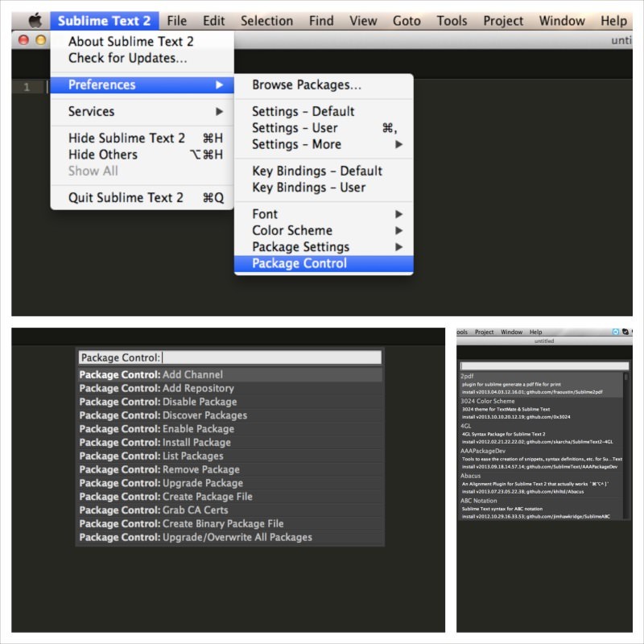Select Package Control: List Packages
Screen dimensions: 644x644
(230, 456)
